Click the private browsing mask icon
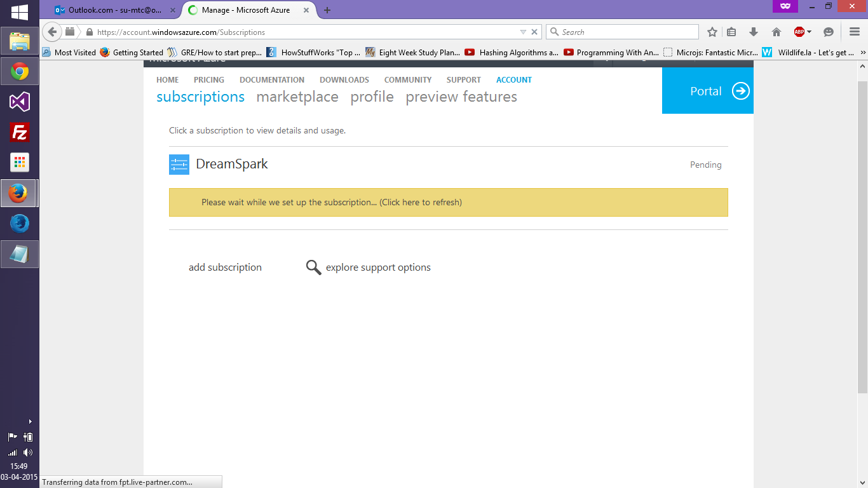This screenshot has width=868, height=488. click(x=785, y=6)
